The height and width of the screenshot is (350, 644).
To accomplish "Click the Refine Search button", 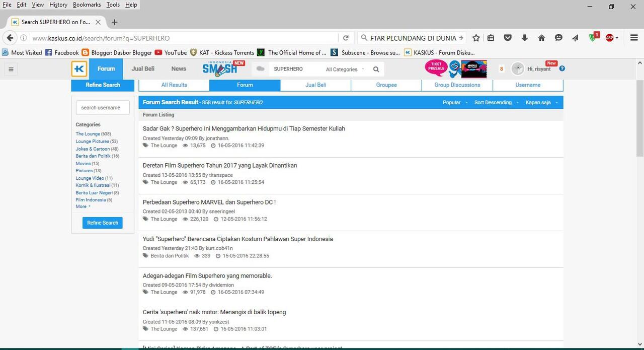I will click(x=103, y=223).
